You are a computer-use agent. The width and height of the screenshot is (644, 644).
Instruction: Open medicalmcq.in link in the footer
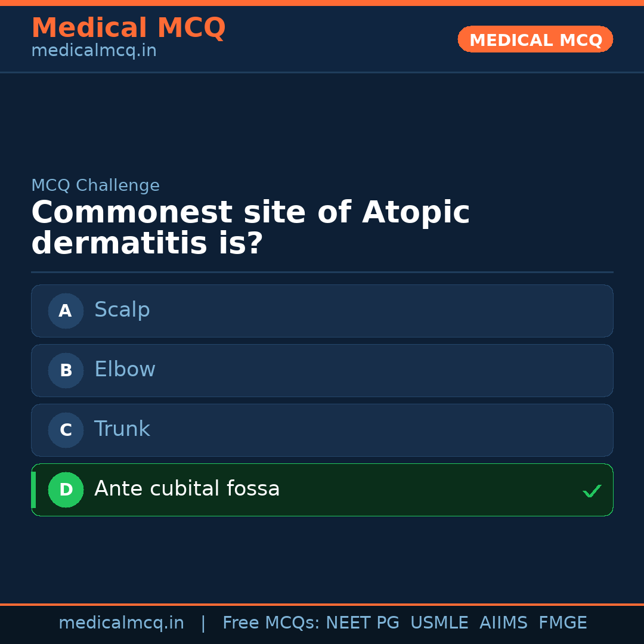(121, 623)
